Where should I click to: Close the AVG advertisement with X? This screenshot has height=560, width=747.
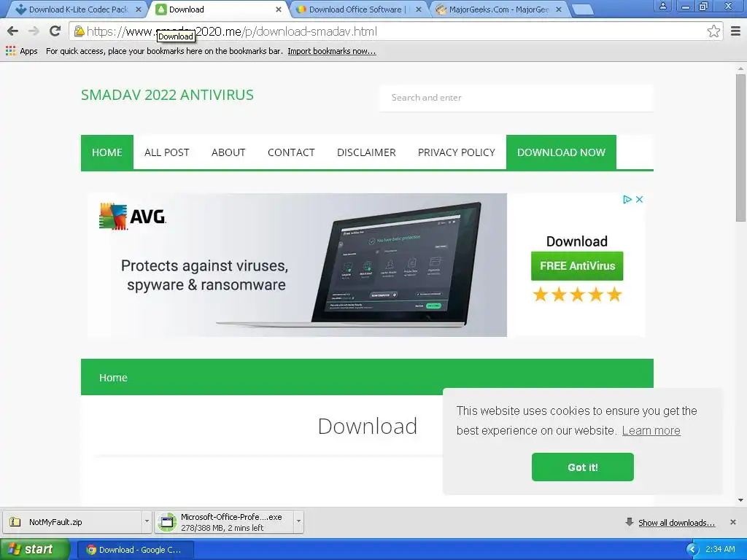[x=639, y=200]
